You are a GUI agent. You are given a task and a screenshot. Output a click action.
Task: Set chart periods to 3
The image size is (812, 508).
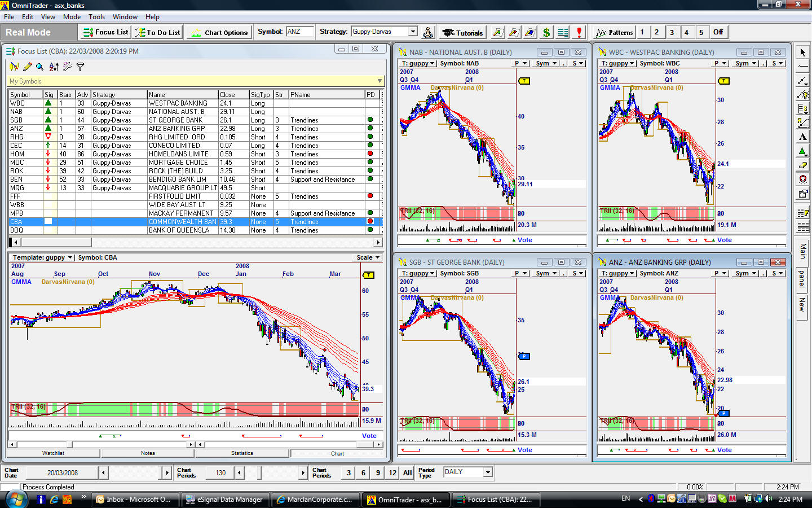[x=348, y=473]
